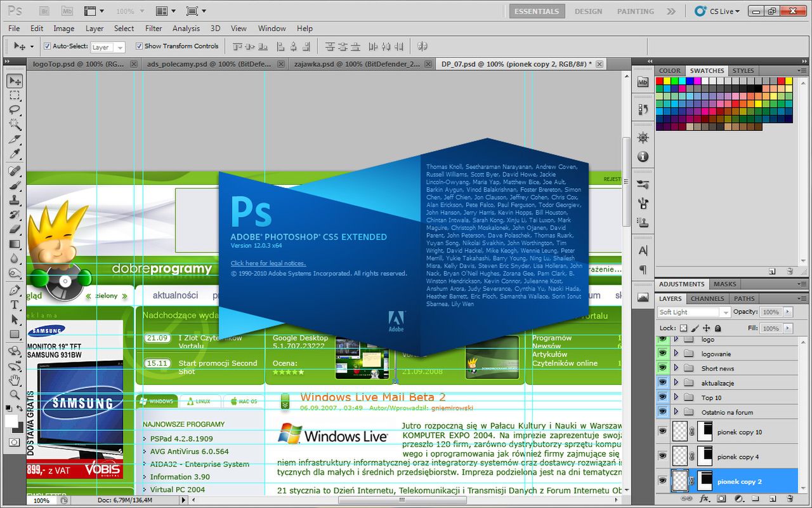Screen dimensions: 812x508
Task: Open the Auto-Select Layer dropdown
Action: click(x=108, y=47)
